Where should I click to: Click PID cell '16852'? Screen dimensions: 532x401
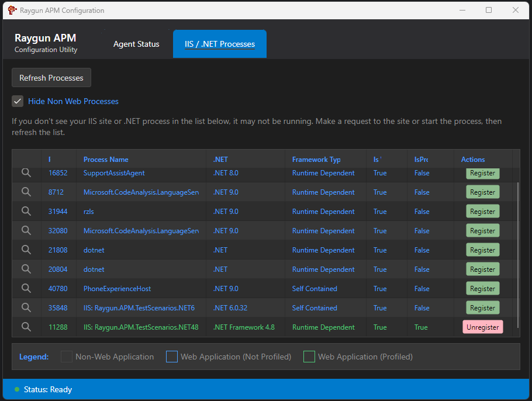click(x=58, y=173)
